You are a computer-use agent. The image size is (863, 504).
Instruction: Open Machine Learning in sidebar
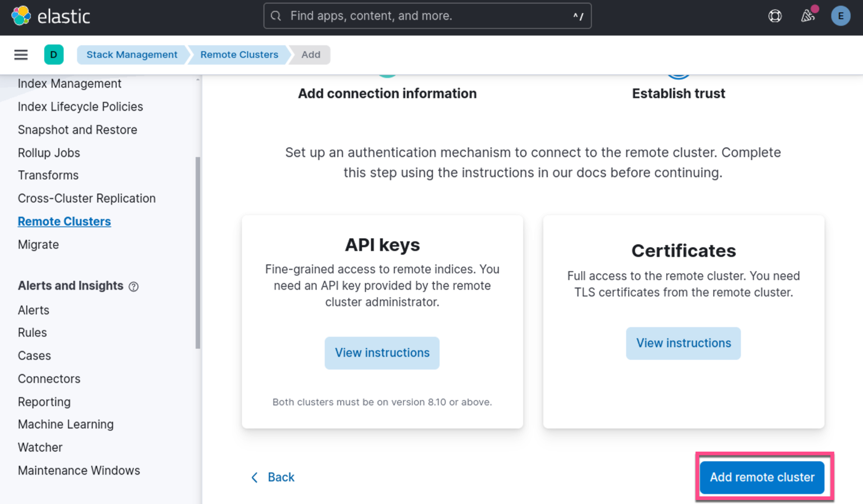click(66, 424)
